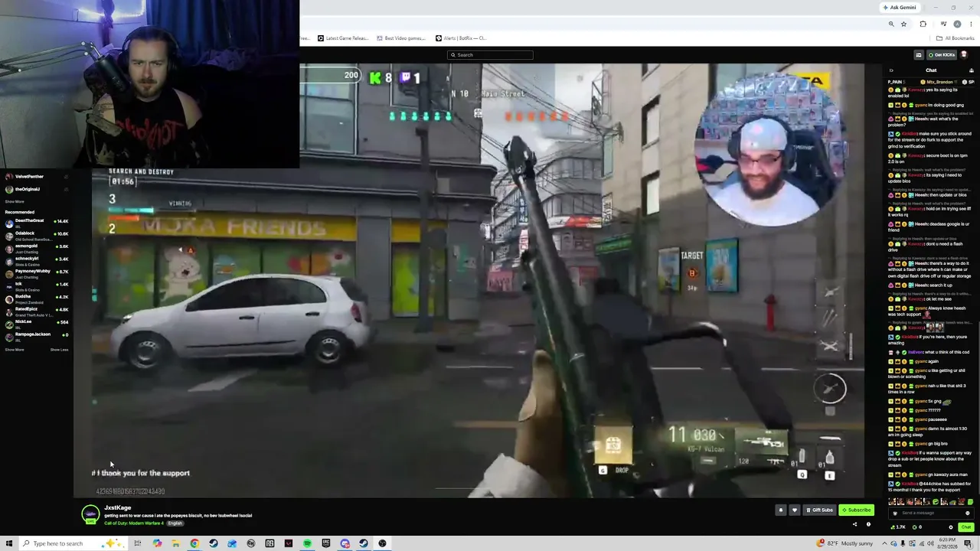
Task: Open JxstKage streamer avatar
Action: pos(90,514)
